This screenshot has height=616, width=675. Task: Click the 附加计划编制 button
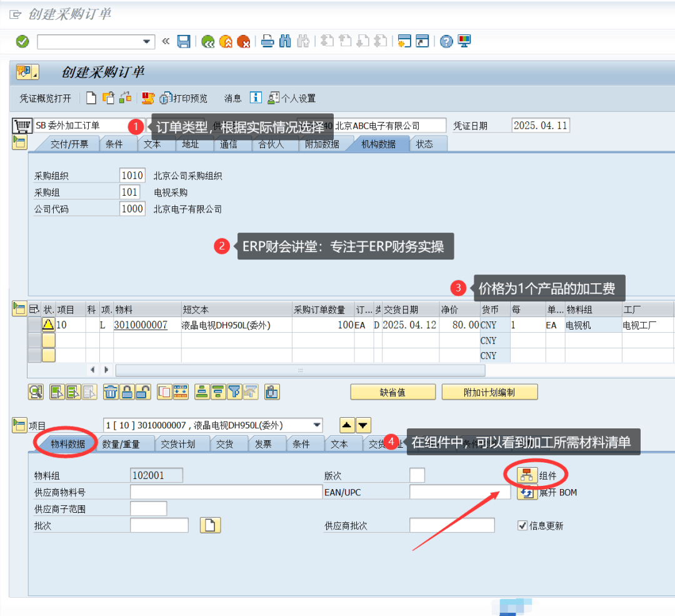pos(489,392)
